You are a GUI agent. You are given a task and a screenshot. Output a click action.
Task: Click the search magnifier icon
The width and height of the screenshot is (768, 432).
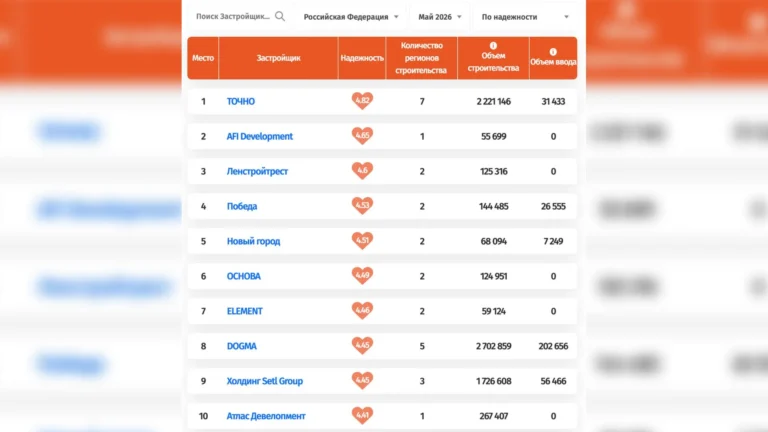coord(280,16)
